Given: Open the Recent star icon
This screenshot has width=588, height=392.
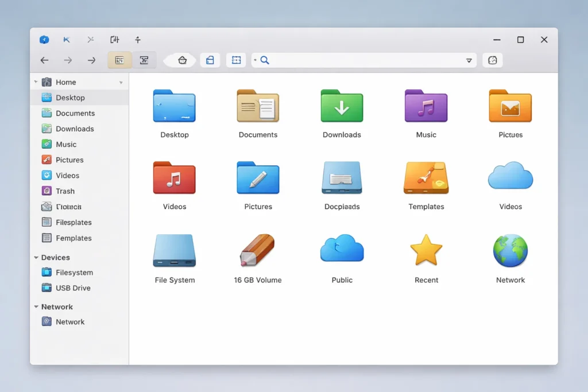Looking at the screenshot, I should click(x=426, y=251).
